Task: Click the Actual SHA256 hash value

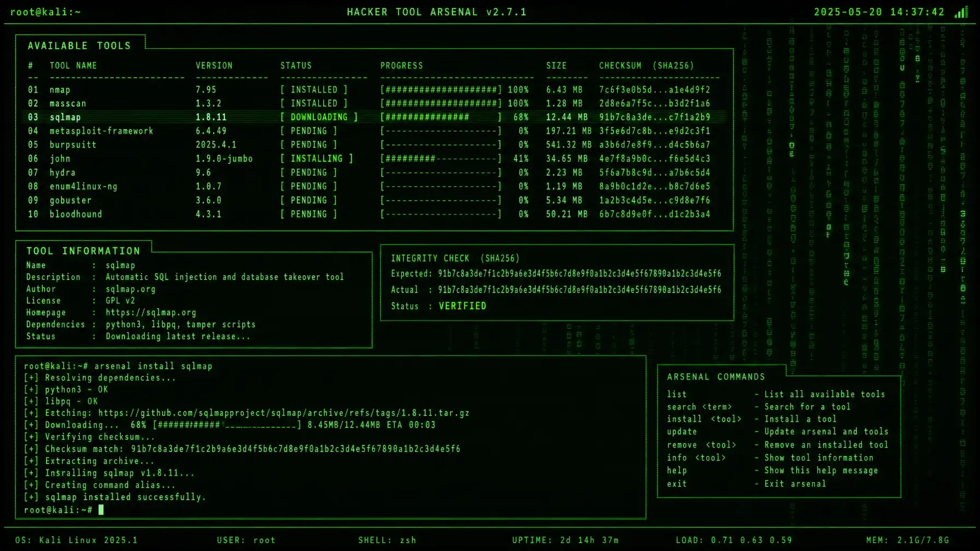Action: pyautogui.click(x=580, y=290)
